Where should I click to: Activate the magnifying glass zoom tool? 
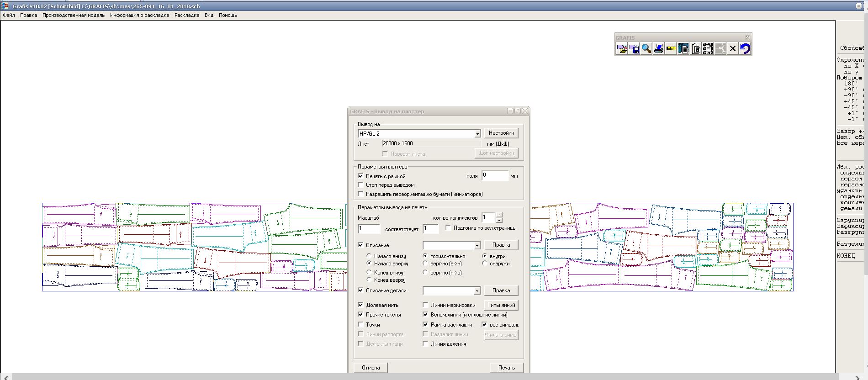point(646,48)
